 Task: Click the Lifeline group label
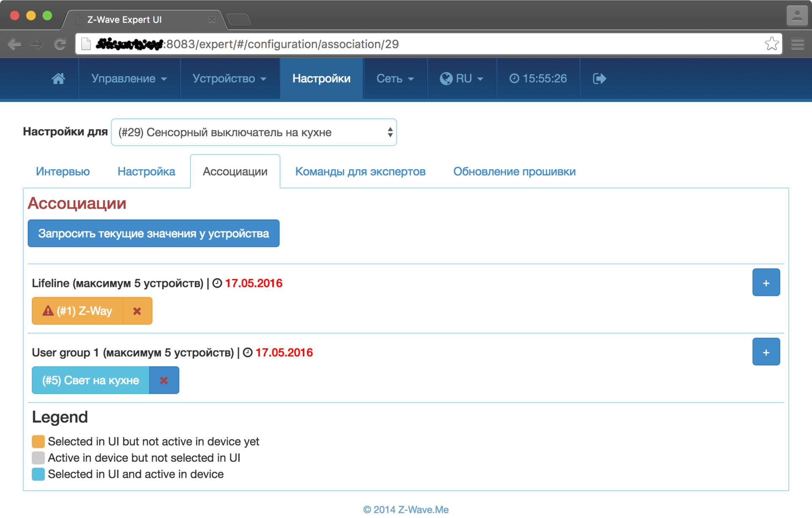tap(118, 283)
